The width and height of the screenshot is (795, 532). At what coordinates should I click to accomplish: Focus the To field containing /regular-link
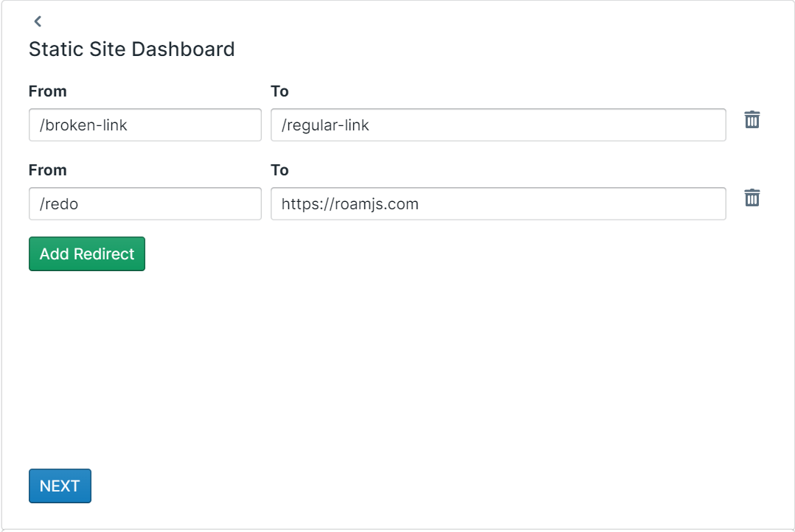[499, 125]
